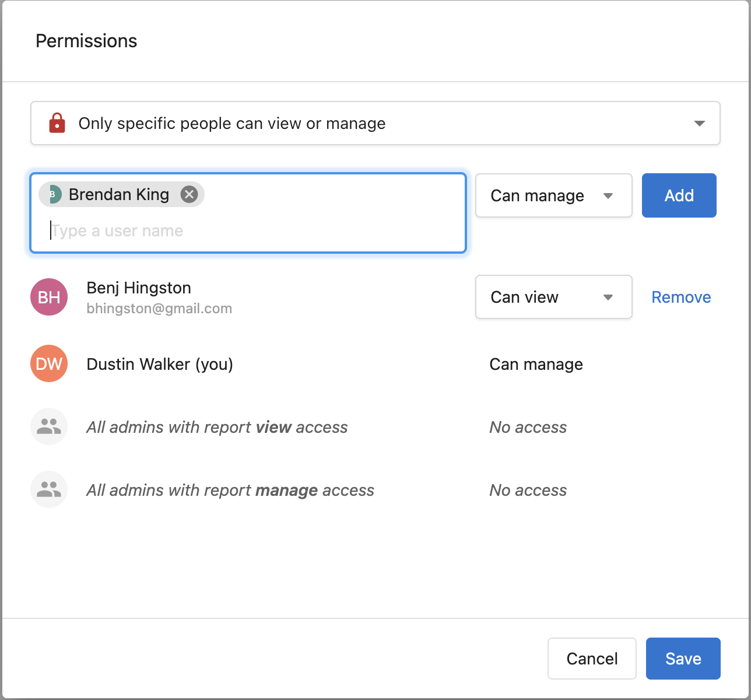
Task: Click Brendan King's small avatar in the chip
Action: click(x=54, y=194)
